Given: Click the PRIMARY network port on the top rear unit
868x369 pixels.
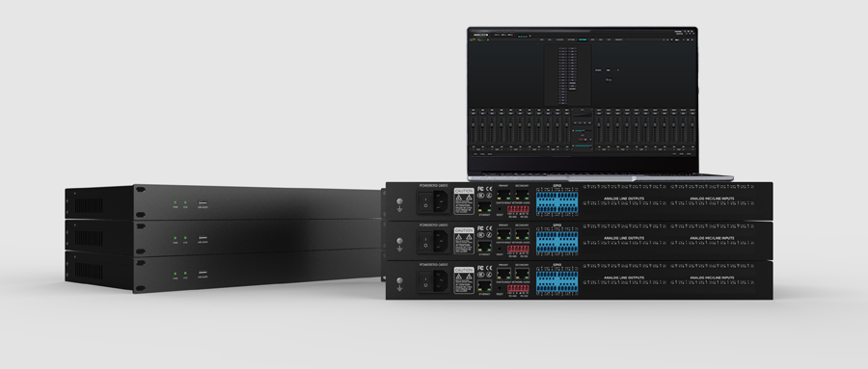Looking at the screenshot, I should coord(503,195).
